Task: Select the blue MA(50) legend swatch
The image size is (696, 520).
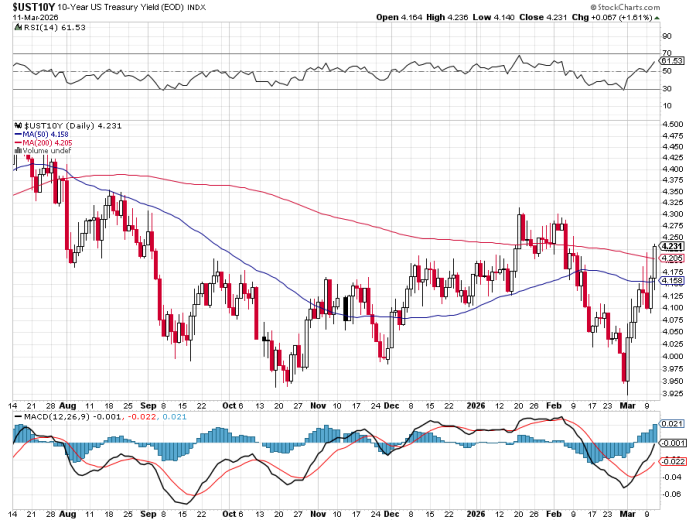Action: click(x=17, y=133)
